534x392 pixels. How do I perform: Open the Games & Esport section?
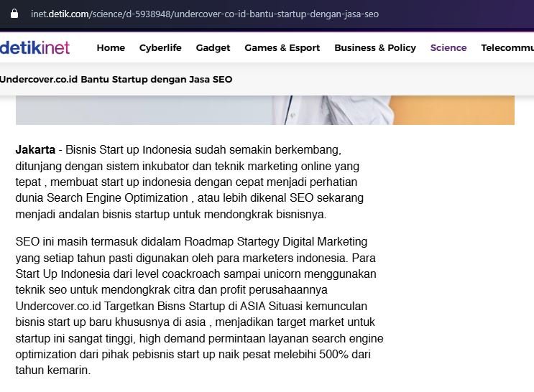282,48
